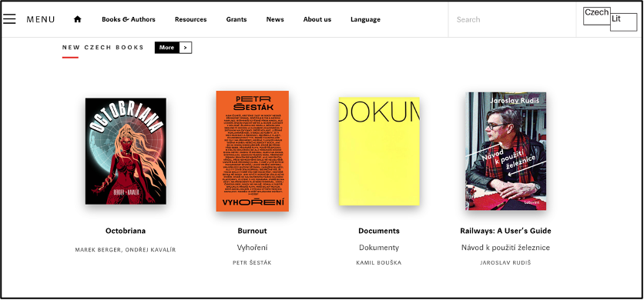Click authors Marek Berger, Ondřej Kavalír
The image size is (644, 300).
pyautogui.click(x=126, y=249)
